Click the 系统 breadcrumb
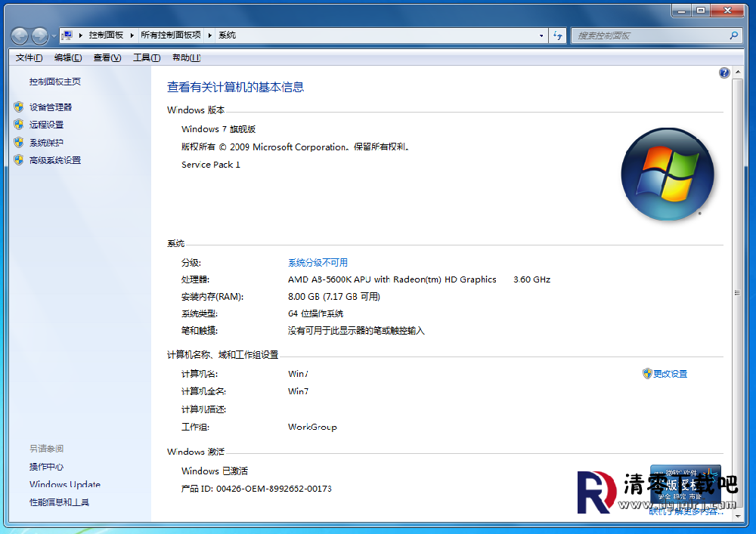Viewport: 756px width, 534px height. [x=227, y=35]
